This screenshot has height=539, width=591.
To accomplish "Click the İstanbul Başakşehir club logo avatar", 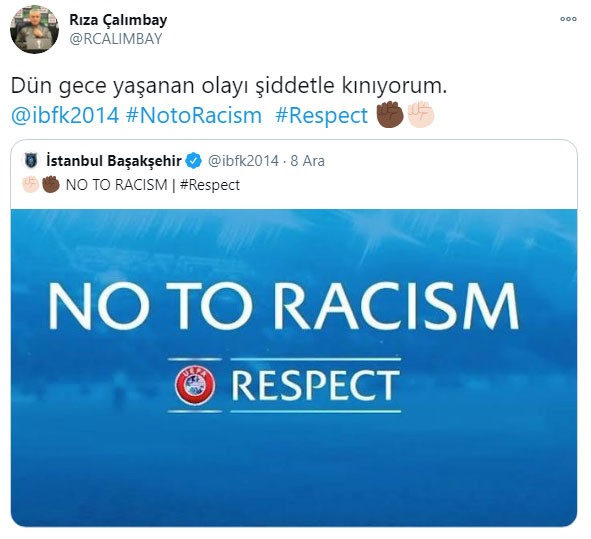I will (x=31, y=161).
